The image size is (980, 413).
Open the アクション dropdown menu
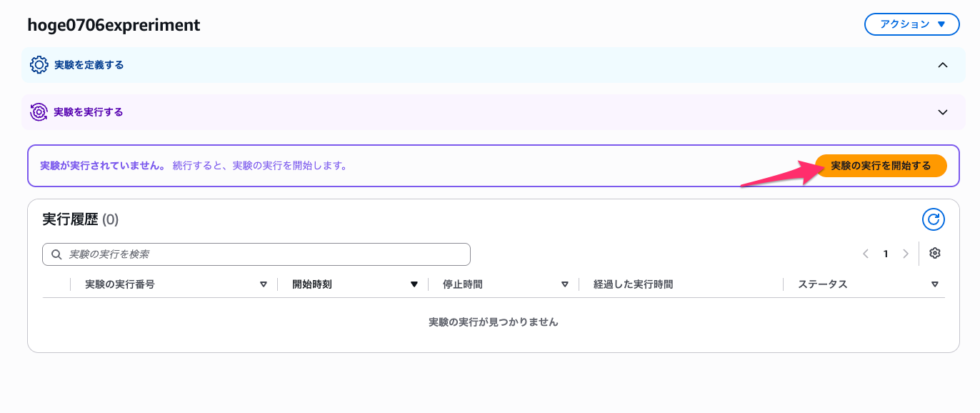tap(911, 24)
